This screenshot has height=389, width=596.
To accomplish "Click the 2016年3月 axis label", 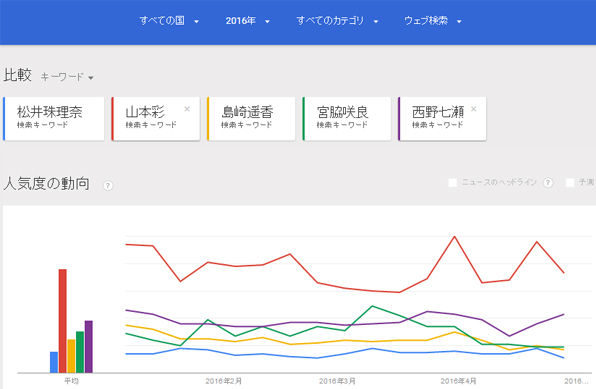I will point(338,381).
